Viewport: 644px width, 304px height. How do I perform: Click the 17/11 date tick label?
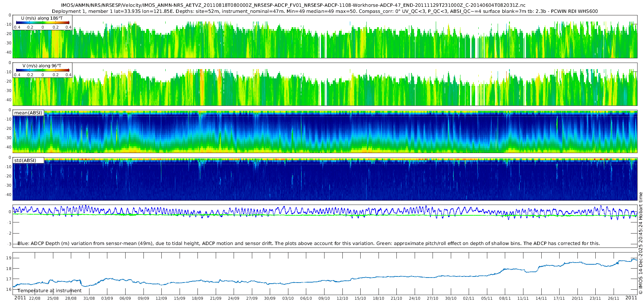tap(559, 298)
